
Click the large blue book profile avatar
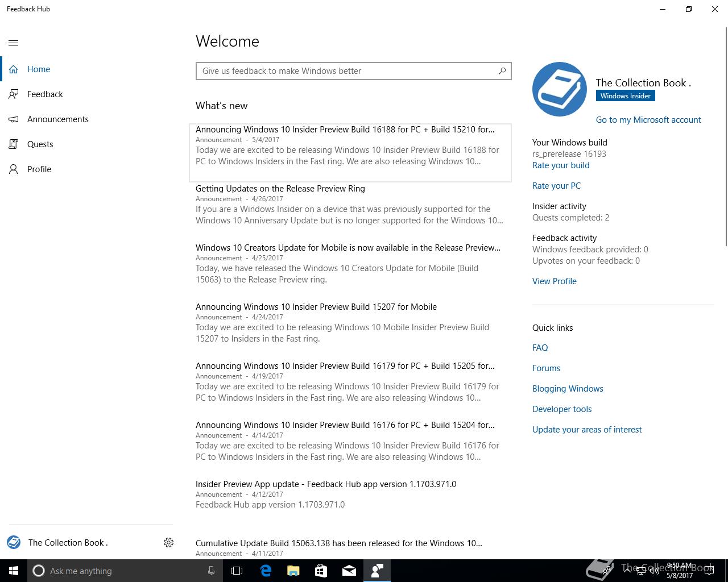coord(560,89)
